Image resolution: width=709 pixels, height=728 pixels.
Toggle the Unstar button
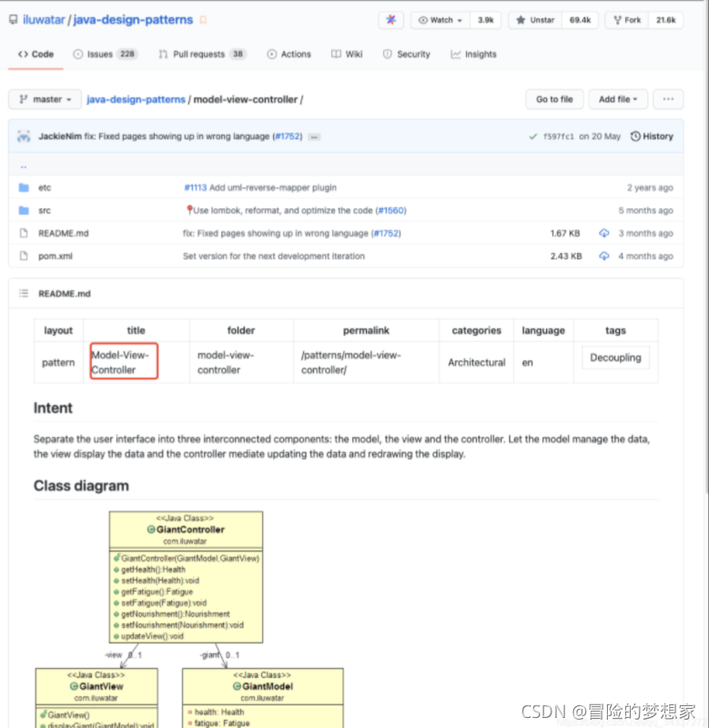pos(535,20)
